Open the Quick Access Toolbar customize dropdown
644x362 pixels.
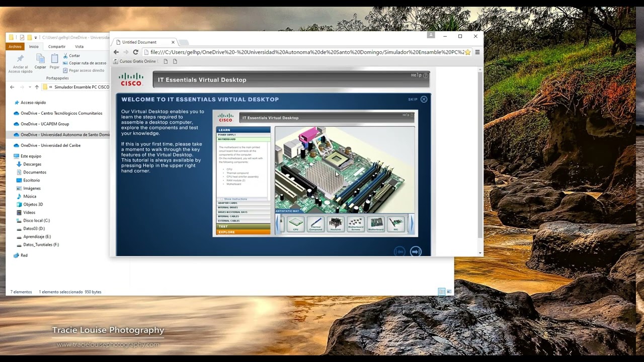pos(35,38)
